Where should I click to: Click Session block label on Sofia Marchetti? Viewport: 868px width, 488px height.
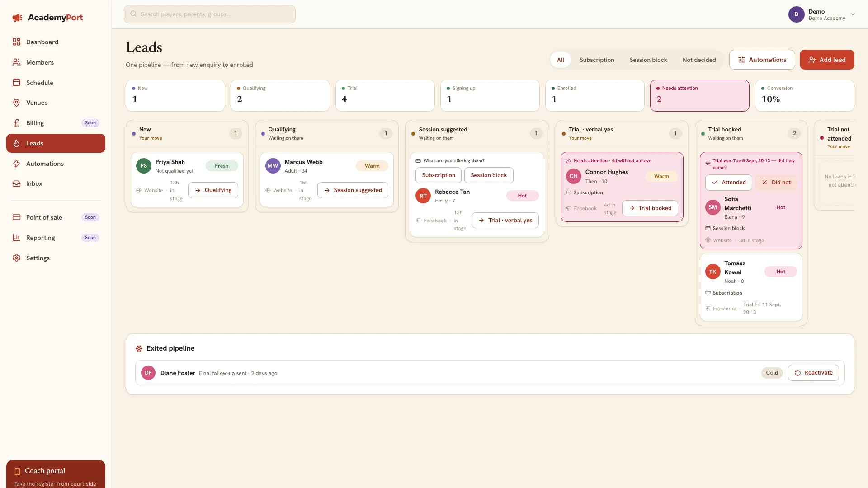click(728, 228)
